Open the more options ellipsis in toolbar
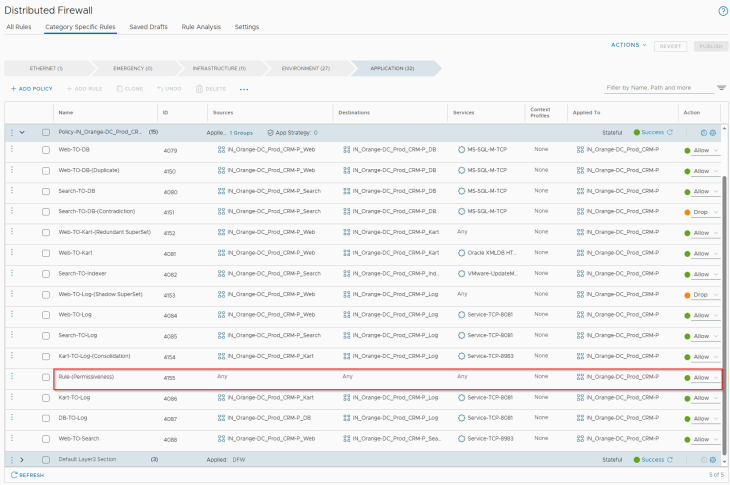The image size is (730, 485). (x=244, y=89)
